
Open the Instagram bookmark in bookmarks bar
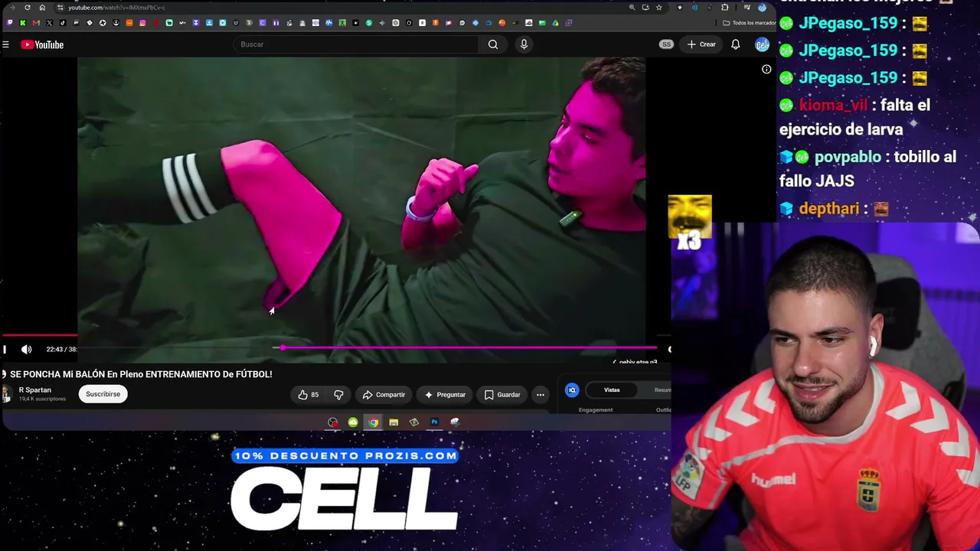(x=142, y=23)
